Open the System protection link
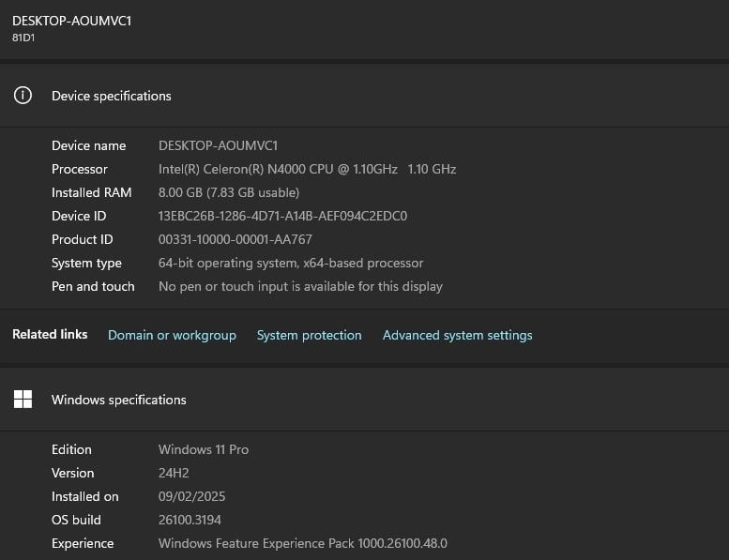Viewport: 729px width, 560px height. 310,335
